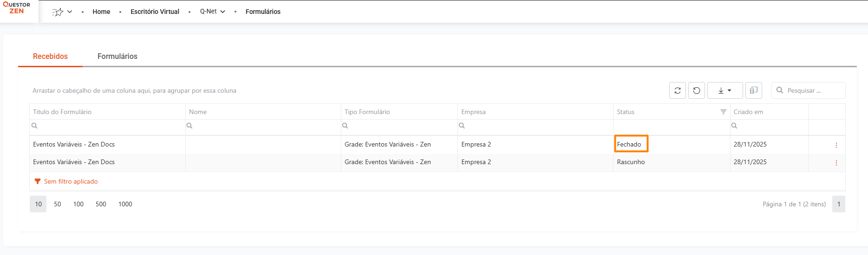
Task: Click the reset grid layout icon
Action: 697,90
